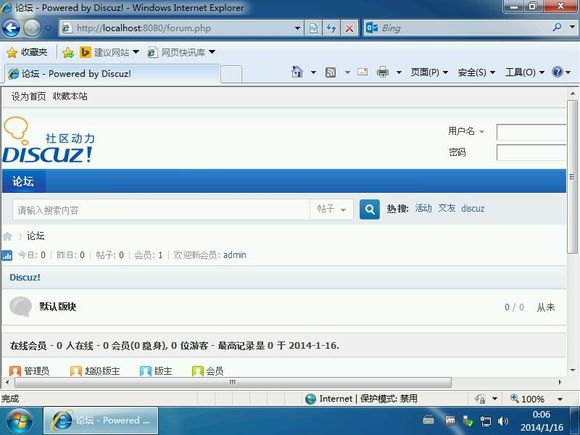Open the 工具(O) menu
This screenshot has width=580, height=435.
(525, 72)
